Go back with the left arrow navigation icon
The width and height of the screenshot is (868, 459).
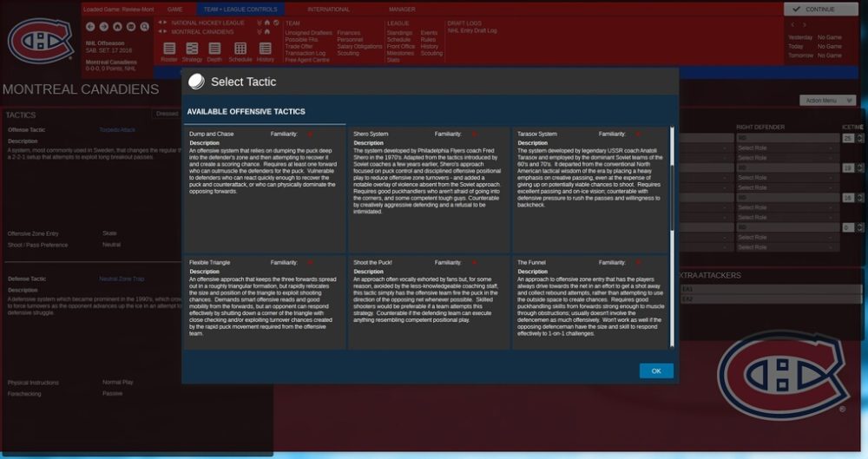pos(90,27)
